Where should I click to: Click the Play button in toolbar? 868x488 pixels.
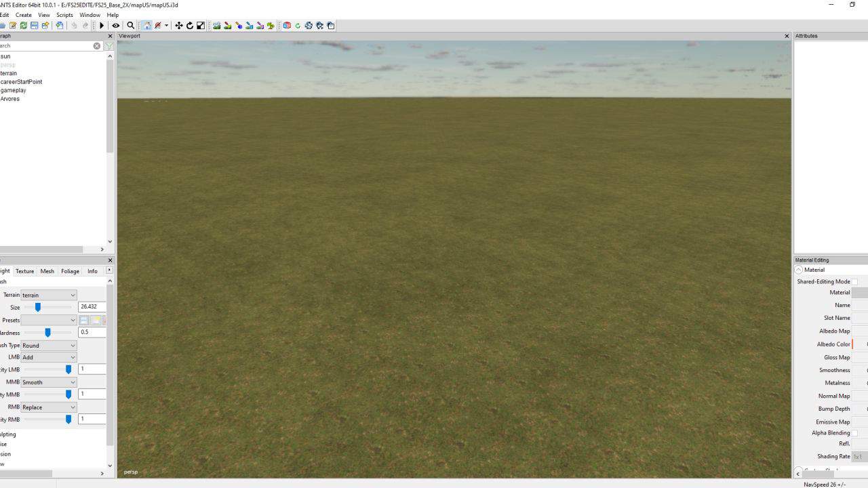102,26
